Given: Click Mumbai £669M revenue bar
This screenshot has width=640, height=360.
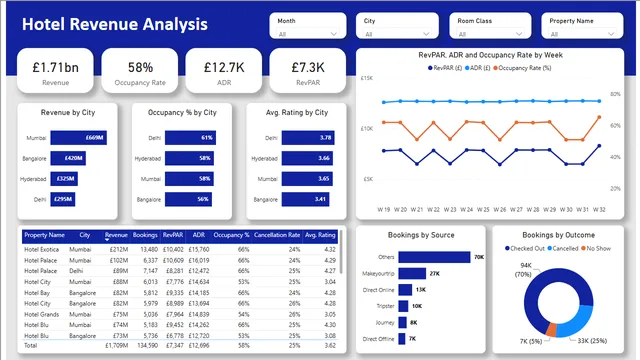Looking at the screenshot, I should click(78, 138).
